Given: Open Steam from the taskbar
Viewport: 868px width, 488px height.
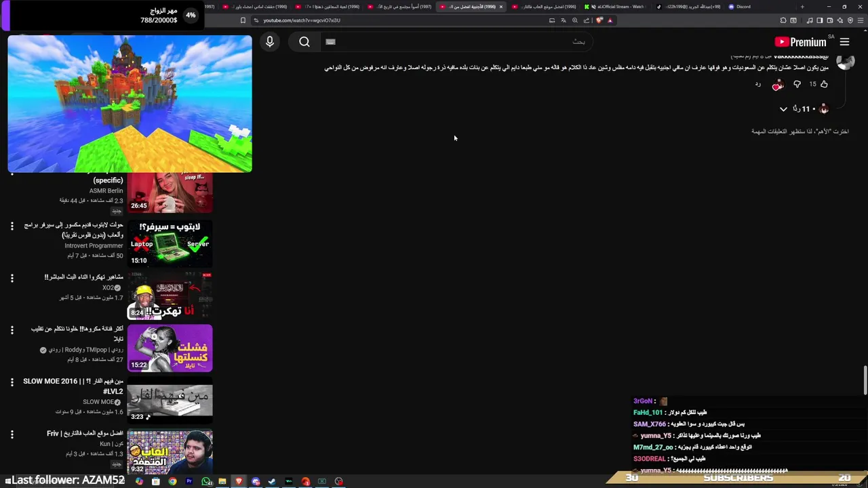Looking at the screenshot, I should (x=272, y=481).
